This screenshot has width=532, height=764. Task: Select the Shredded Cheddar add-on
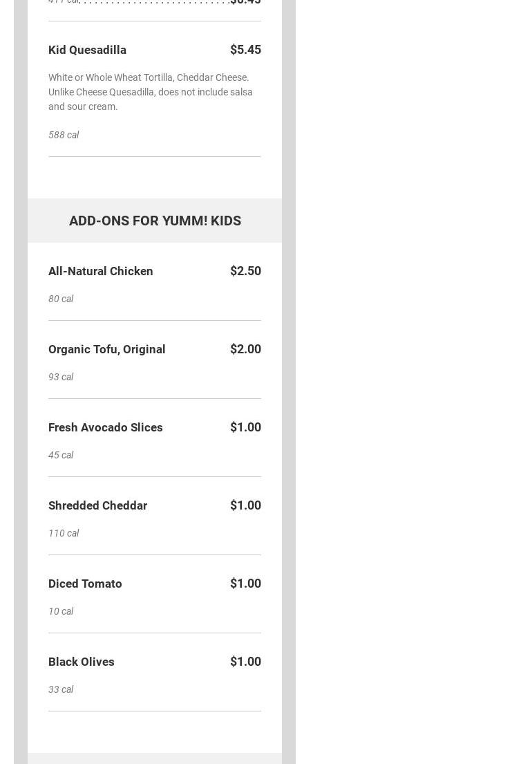pyautogui.click(x=98, y=505)
